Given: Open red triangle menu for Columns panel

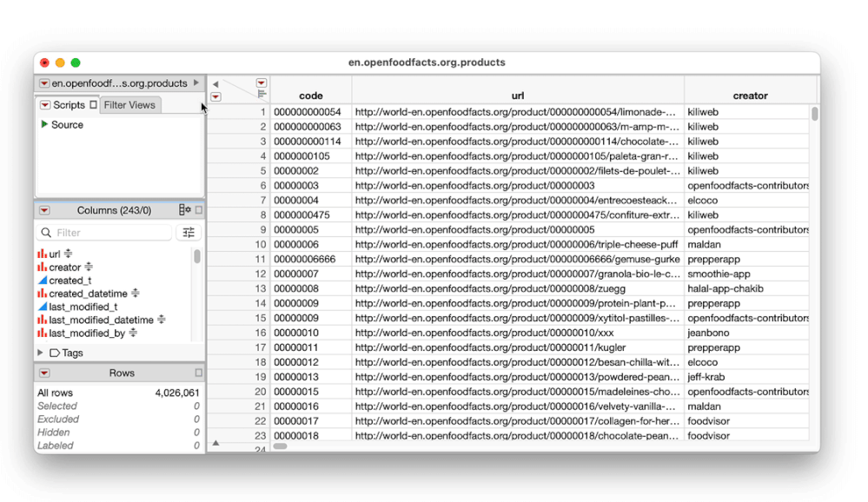Looking at the screenshot, I should (44, 210).
